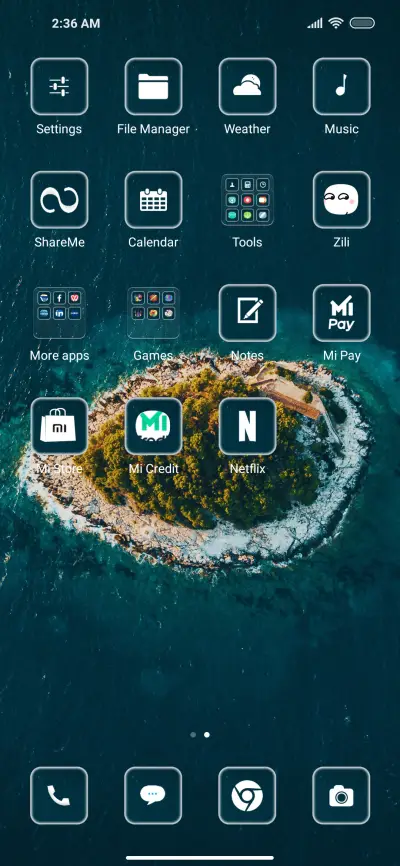Tap the battery indicator in status bar
Viewport: 400px width, 866px height.
[x=362, y=23]
